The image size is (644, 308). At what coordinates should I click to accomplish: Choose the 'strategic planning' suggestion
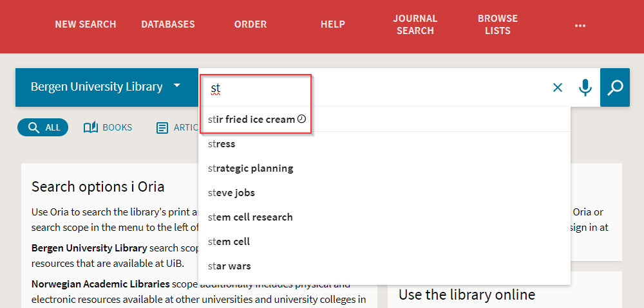point(251,168)
